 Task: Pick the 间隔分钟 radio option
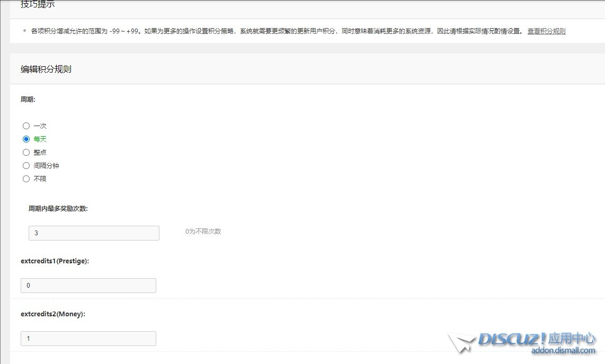26,166
